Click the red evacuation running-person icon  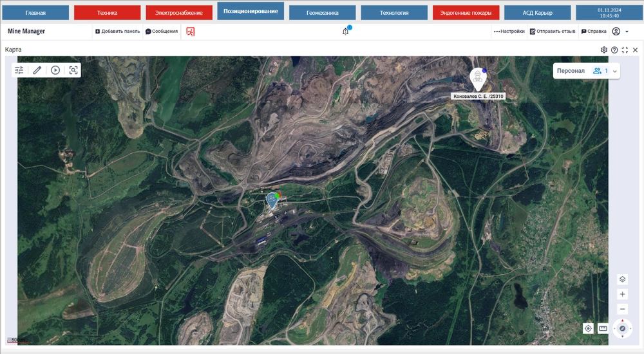(x=190, y=32)
